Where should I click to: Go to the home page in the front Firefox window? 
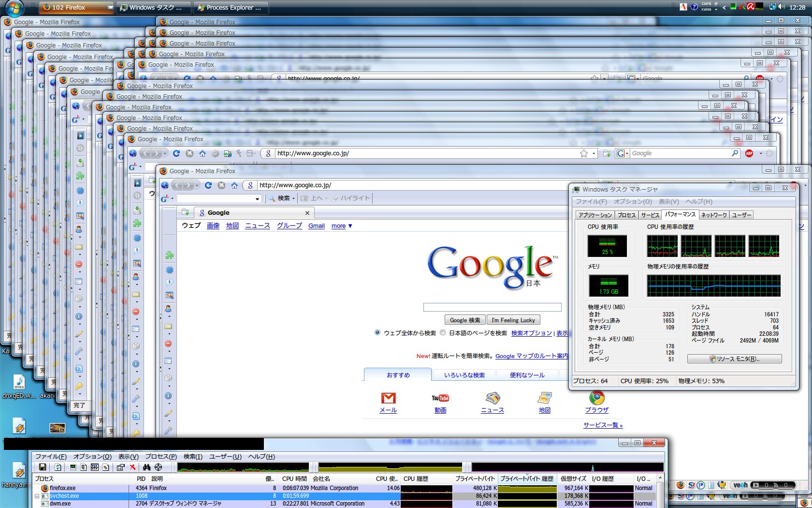(234, 185)
